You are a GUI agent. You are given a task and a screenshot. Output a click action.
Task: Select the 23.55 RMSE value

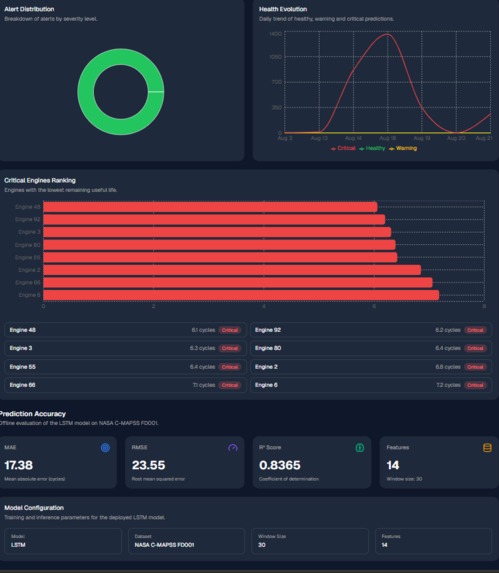tap(148, 465)
